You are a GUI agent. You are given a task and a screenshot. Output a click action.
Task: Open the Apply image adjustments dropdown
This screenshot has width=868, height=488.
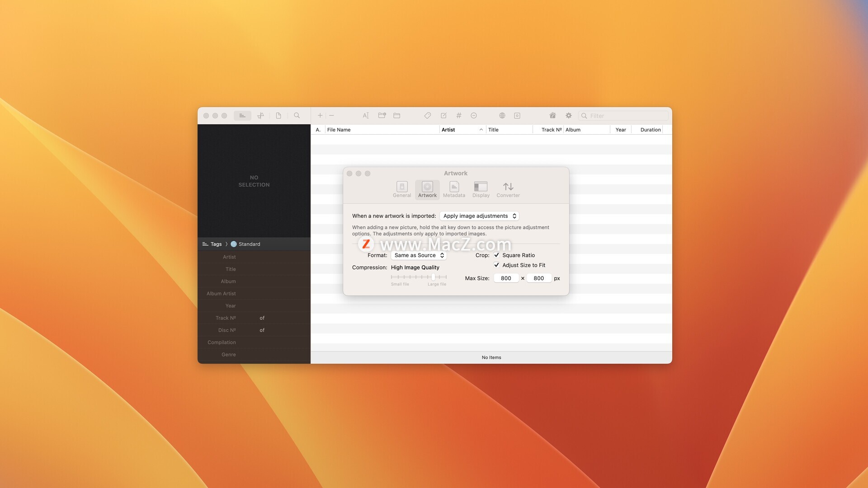[479, 216]
